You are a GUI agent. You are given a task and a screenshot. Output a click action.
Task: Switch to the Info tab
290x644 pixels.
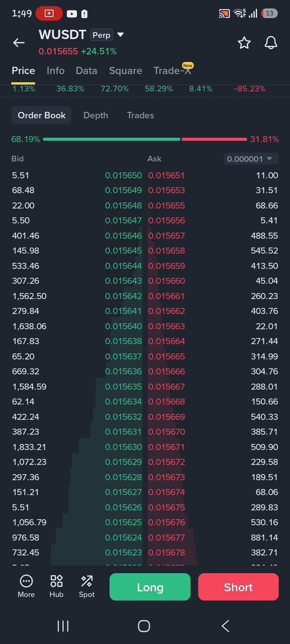(56, 71)
